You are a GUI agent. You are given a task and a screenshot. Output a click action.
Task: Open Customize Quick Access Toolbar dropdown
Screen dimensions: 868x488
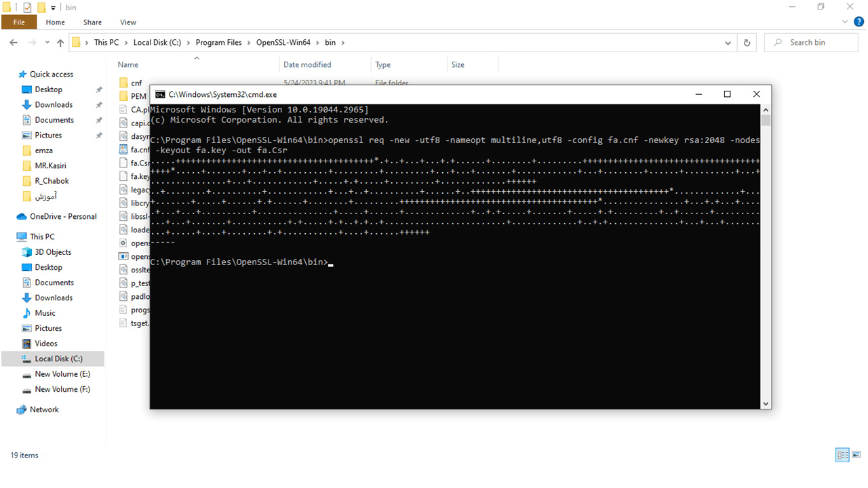[53, 8]
